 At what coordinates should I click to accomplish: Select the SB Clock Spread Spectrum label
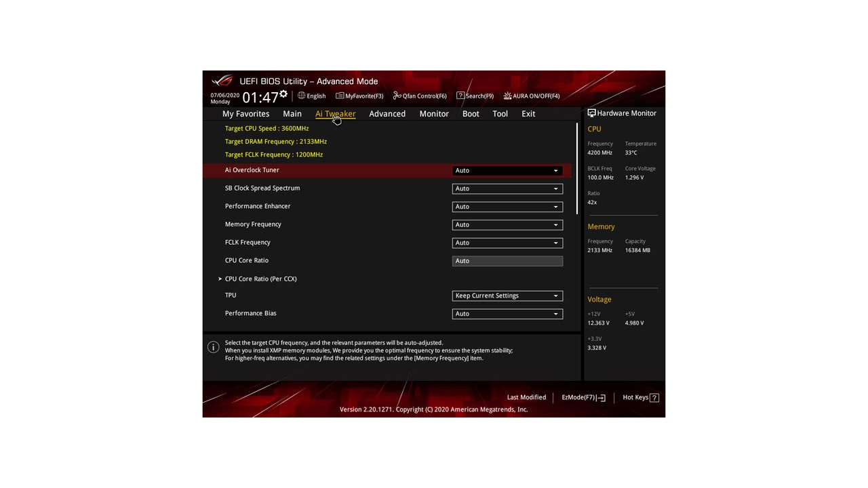pos(262,188)
